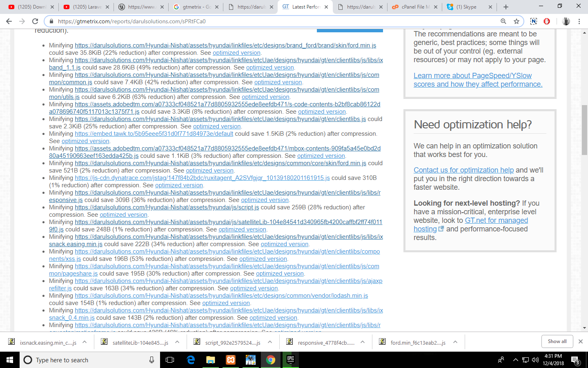Open a new browser tab
Screen dimensions: 588x368
pos(506,7)
